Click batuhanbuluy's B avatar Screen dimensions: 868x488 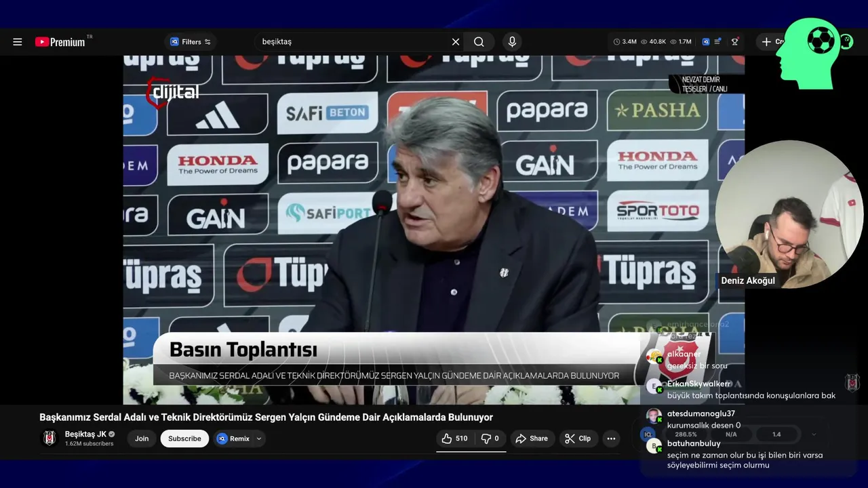(x=654, y=446)
